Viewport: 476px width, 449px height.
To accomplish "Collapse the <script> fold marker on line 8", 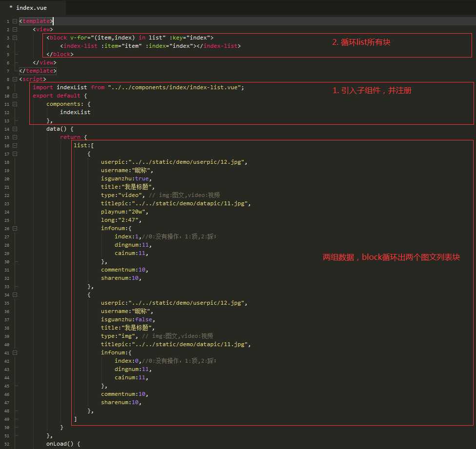I will (x=15, y=79).
